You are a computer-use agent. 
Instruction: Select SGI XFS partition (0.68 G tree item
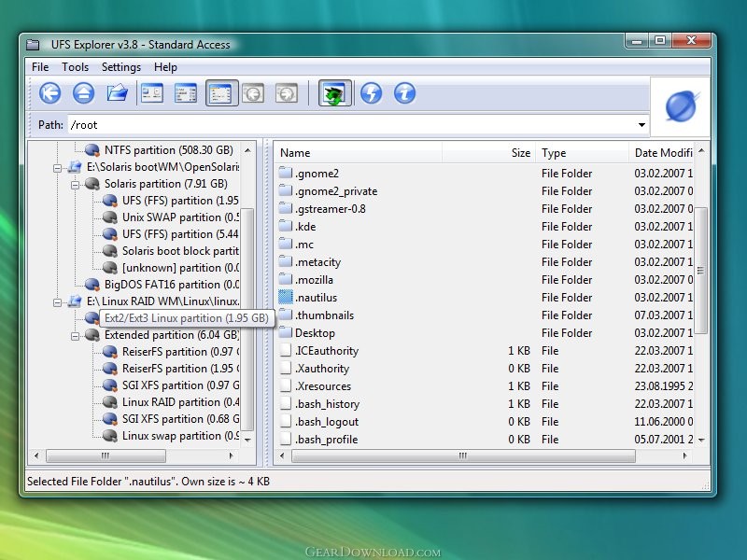point(180,418)
